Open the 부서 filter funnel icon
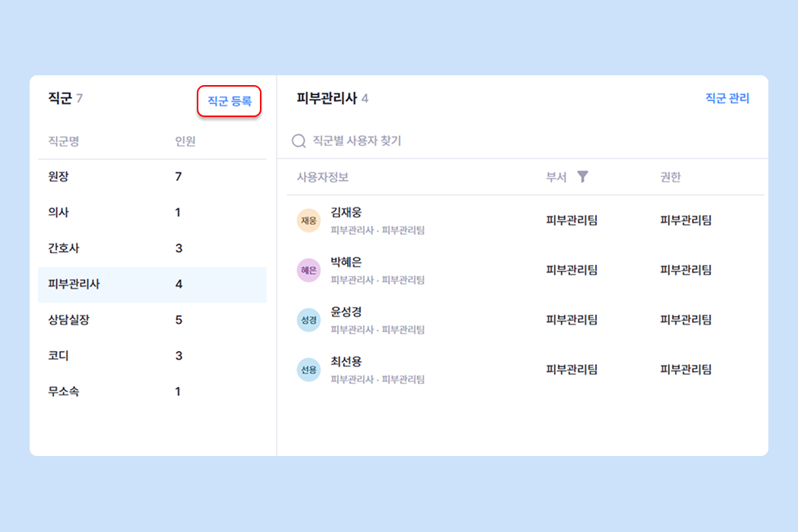This screenshot has width=798, height=532. [582, 177]
